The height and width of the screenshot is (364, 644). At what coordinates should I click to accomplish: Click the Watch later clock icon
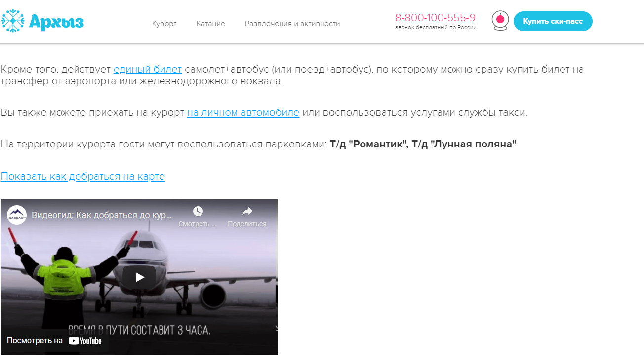(x=198, y=211)
